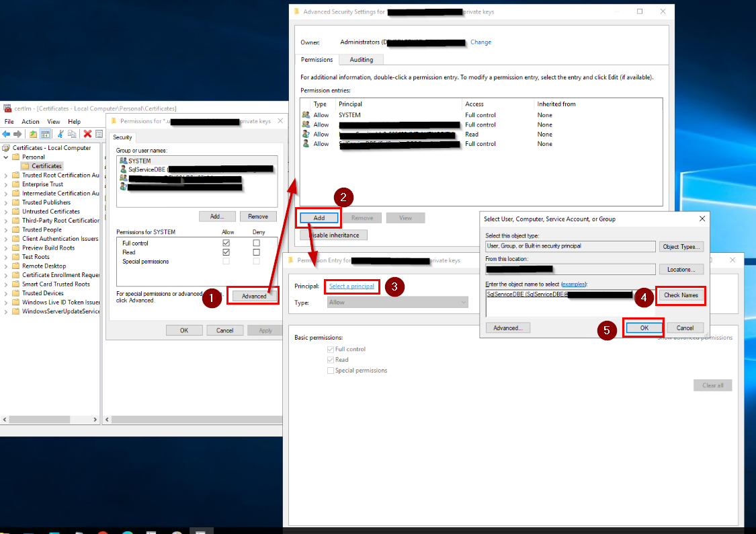Image resolution: width=756 pixels, height=534 pixels.
Task: Click the Forward navigation arrow in certlm
Action: (17, 134)
